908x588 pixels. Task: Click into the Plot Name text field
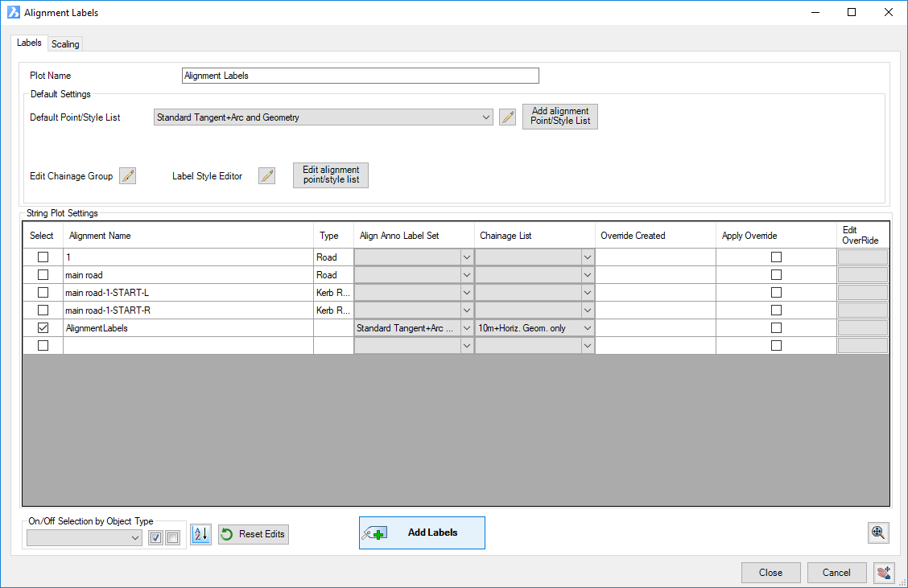pos(360,76)
